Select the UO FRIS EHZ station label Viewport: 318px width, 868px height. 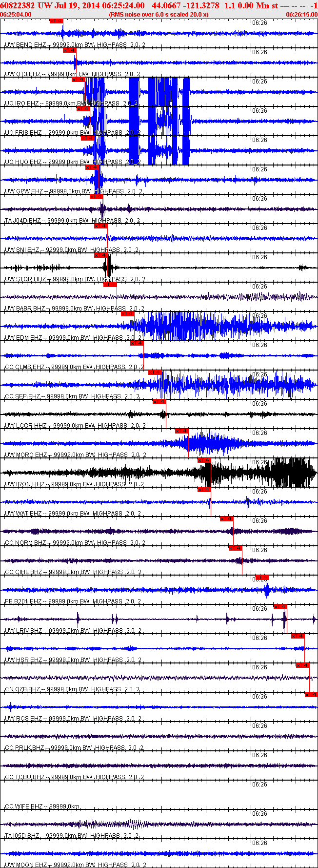(73, 133)
